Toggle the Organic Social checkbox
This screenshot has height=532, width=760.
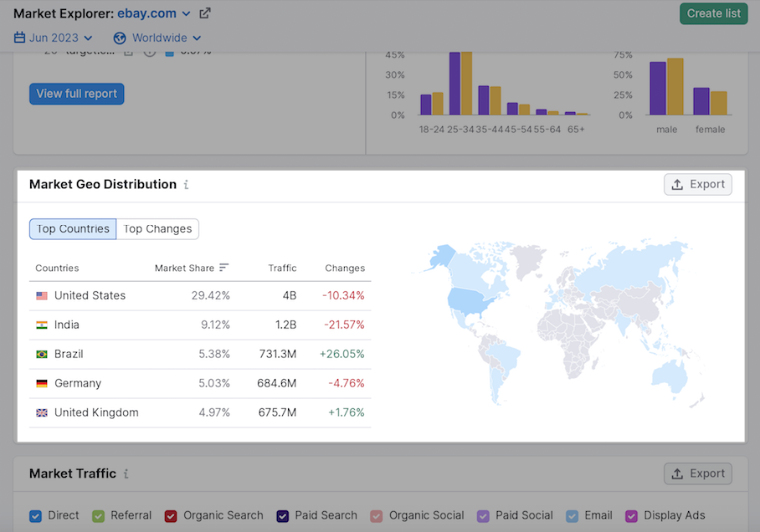[x=377, y=516]
